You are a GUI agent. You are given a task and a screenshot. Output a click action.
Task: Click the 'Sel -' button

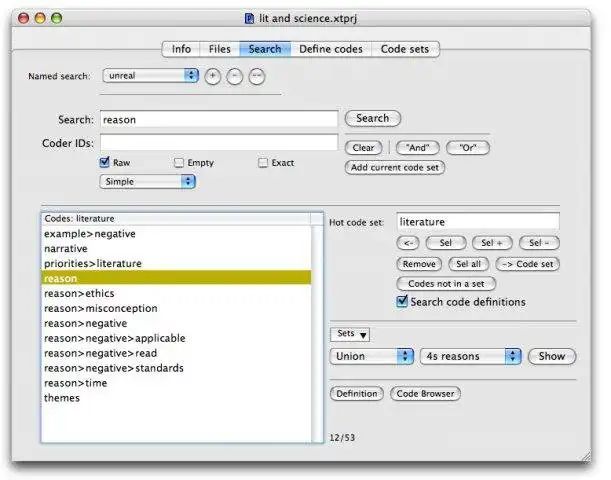539,243
